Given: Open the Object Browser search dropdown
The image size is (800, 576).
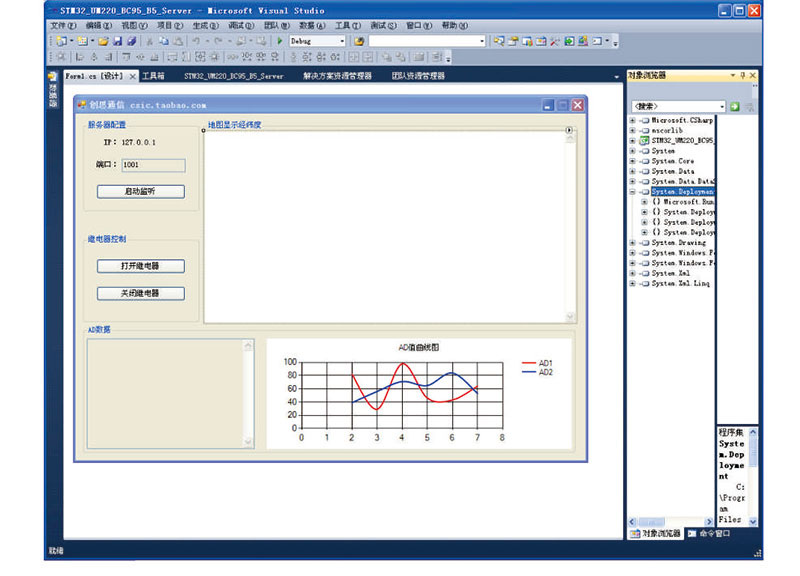Looking at the screenshot, I should 722,107.
